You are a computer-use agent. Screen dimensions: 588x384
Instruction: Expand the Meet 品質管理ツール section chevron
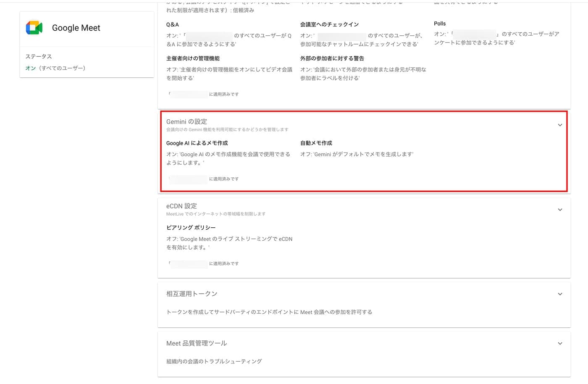pyautogui.click(x=560, y=343)
